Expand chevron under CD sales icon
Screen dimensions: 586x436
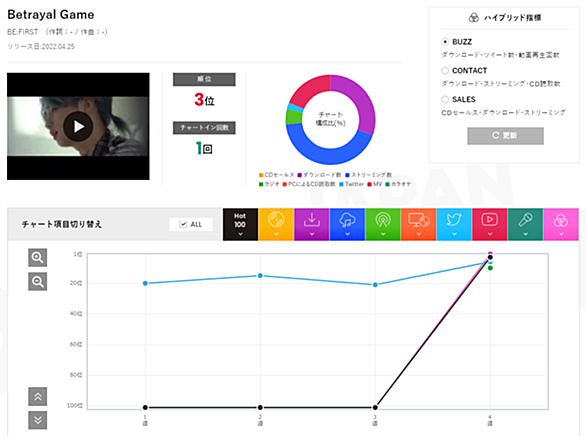point(276,234)
